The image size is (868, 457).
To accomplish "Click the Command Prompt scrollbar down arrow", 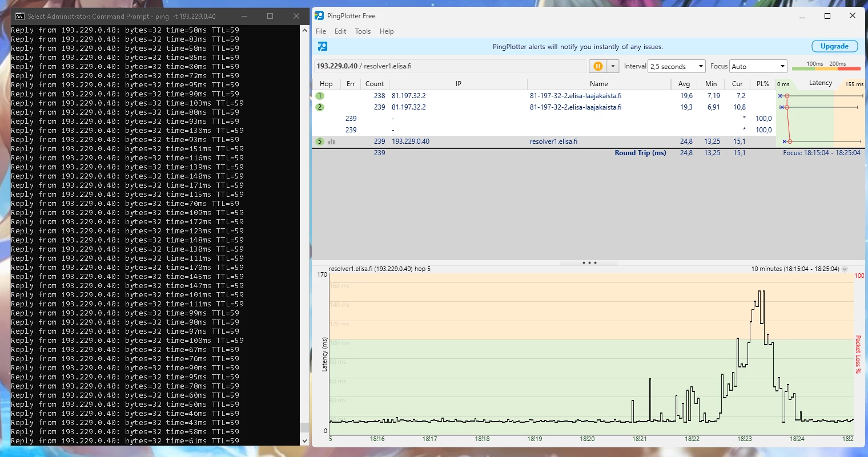I will point(304,440).
